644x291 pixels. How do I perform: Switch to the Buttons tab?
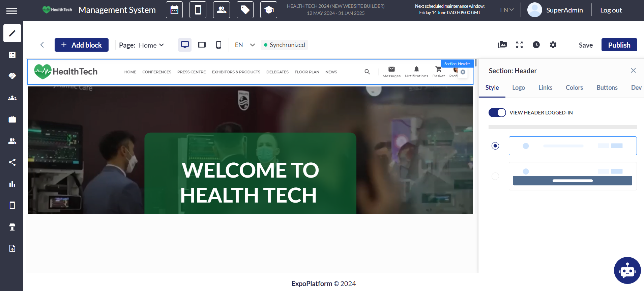(x=607, y=88)
